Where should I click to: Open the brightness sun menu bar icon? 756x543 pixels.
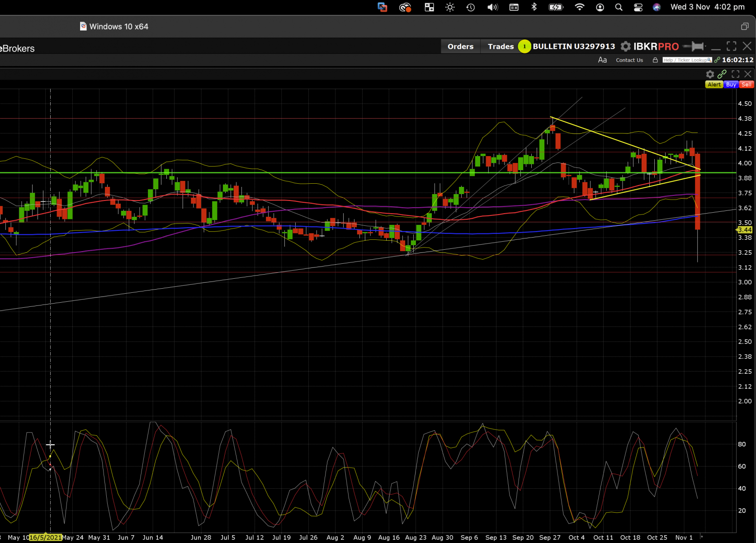pyautogui.click(x=450, y=7)
